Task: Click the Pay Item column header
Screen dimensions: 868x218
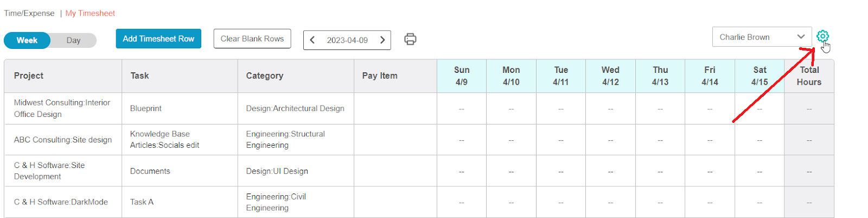Action: (x=395, y=76)
